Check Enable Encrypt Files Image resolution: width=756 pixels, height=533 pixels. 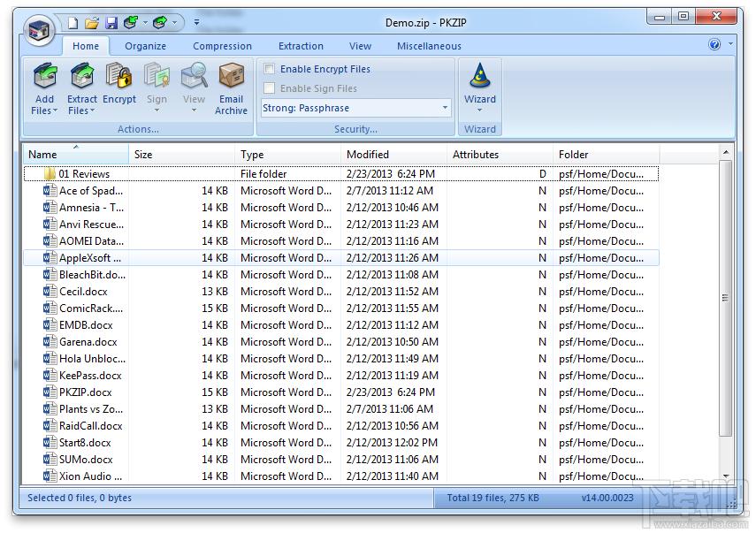270,69
